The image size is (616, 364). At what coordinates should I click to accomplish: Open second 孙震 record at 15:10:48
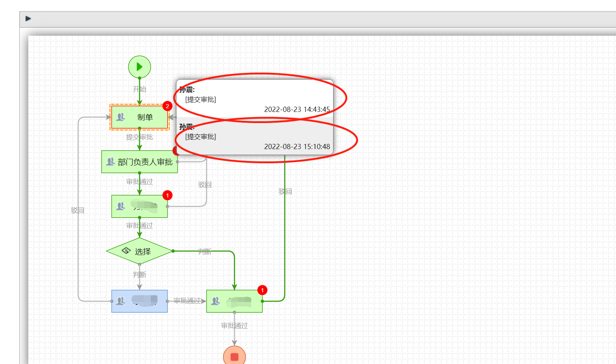coord(255,136)
